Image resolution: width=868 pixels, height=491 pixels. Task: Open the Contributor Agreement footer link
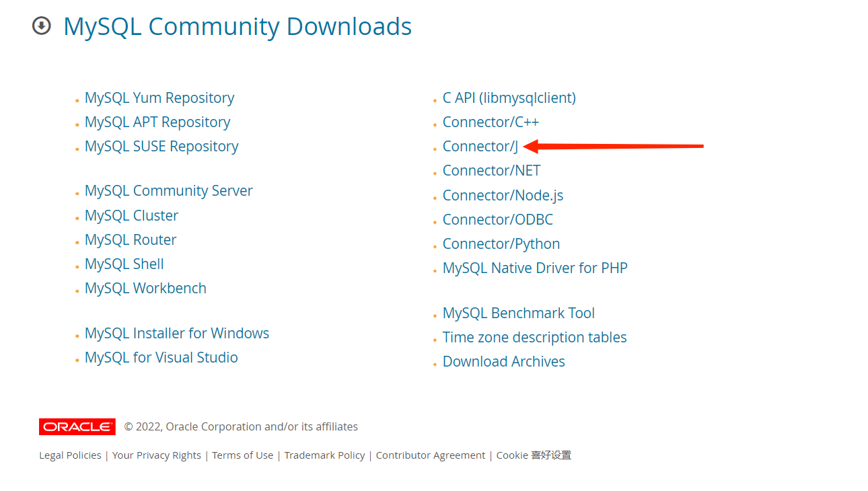pos(431,455)
